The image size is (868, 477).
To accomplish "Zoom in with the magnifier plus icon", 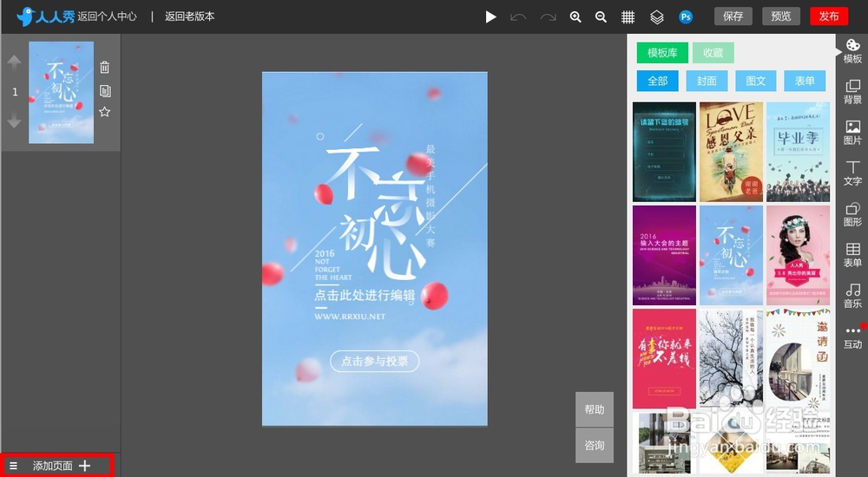I will pos(575,17).
